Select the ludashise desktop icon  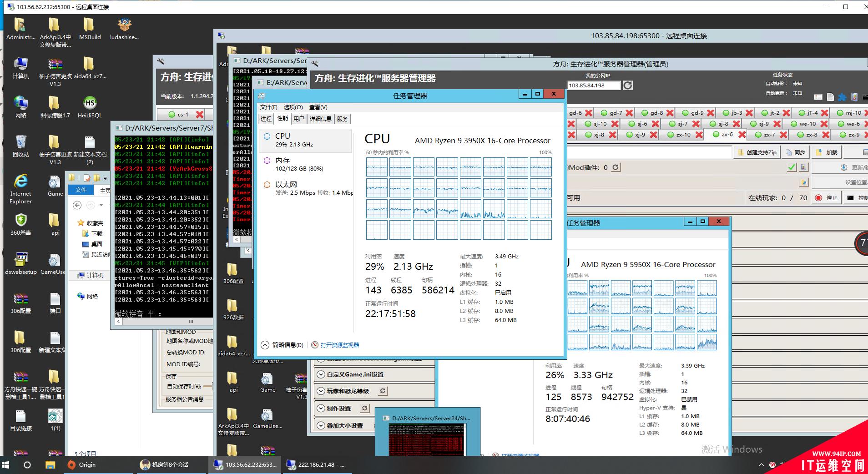124,29
